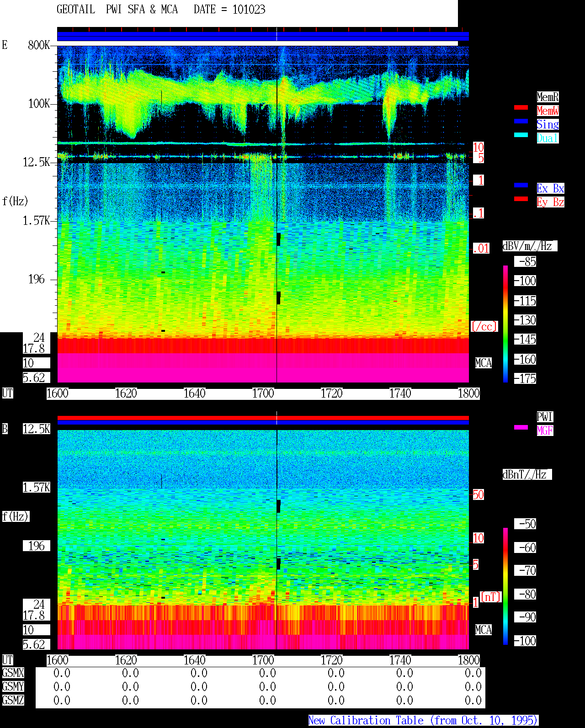The height and width of the screenshot is (728, 585).
Task: Click the MCA label beside E spectrogram
Action: pyautogui.click(x=484, y=363)
